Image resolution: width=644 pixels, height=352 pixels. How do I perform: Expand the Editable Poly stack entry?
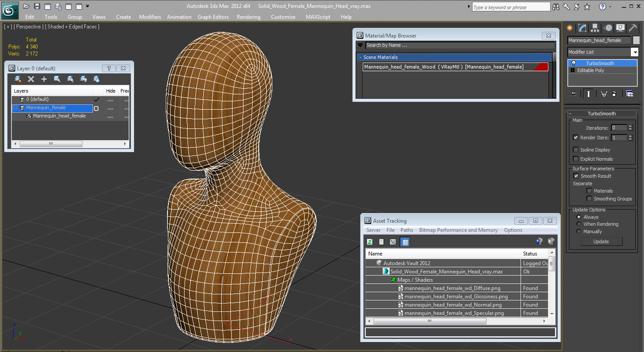(x=573, y=70)
